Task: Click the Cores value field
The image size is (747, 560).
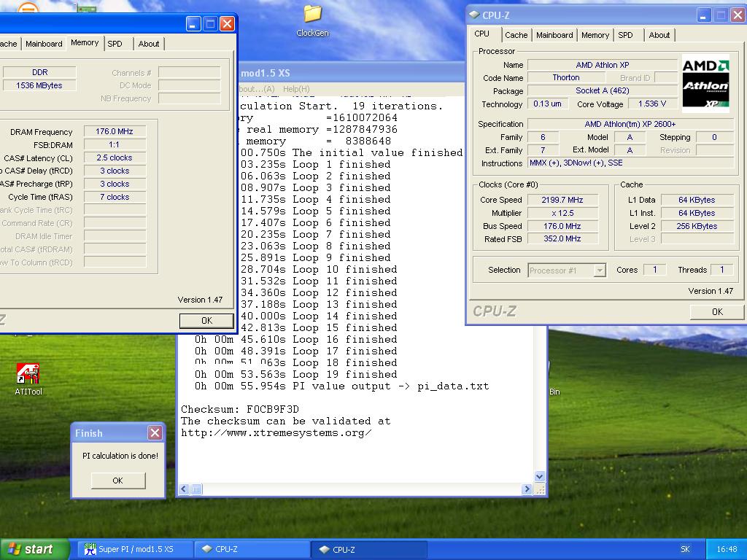Action: (654, 270)
